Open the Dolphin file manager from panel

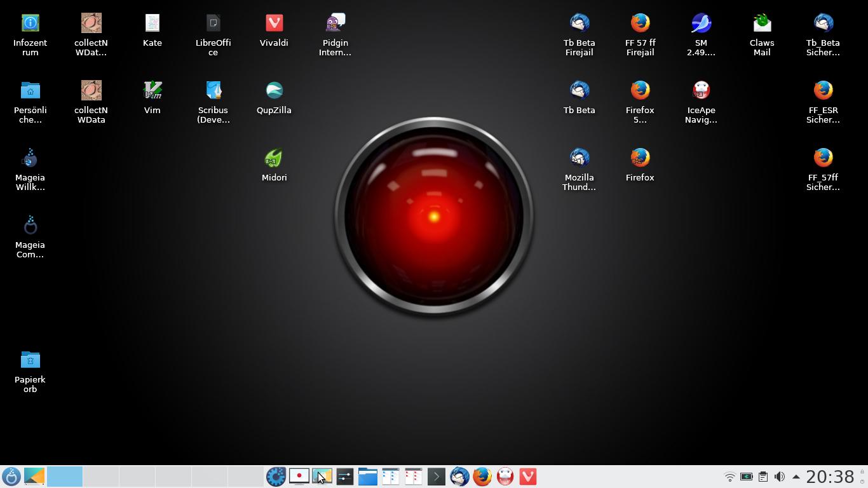click(x=367, y=477)
